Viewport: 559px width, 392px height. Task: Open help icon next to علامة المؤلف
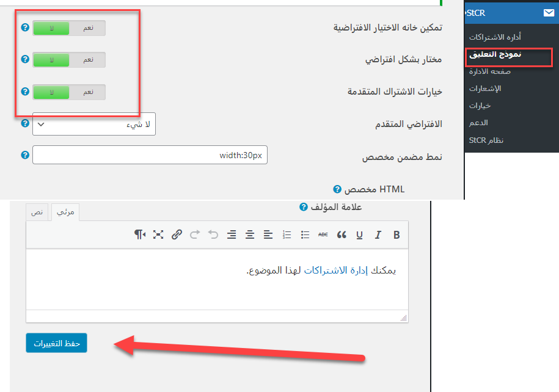[304, 207]
